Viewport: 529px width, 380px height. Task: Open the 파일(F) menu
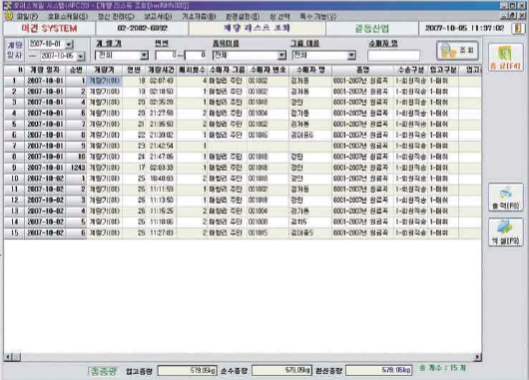click(x=27, y=16)
